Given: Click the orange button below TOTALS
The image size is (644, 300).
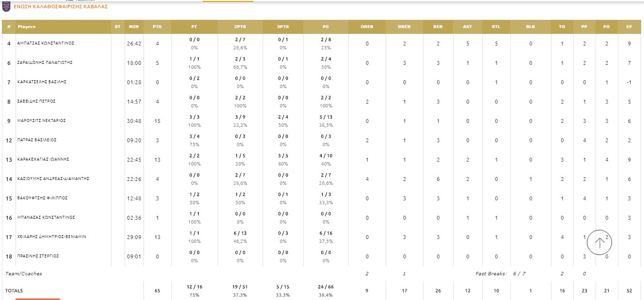Looking at the screenshot, I should tap(38, 299).
